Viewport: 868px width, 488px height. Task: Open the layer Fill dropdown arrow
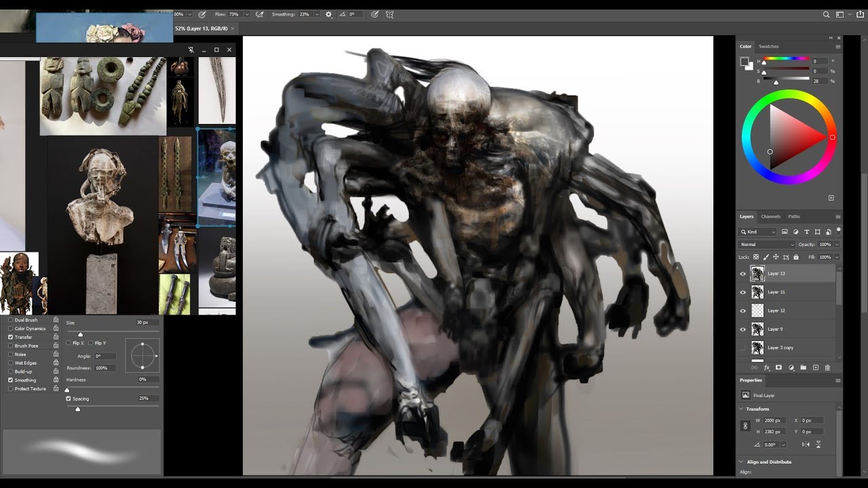pyautogui.click(x=837, y=257)
